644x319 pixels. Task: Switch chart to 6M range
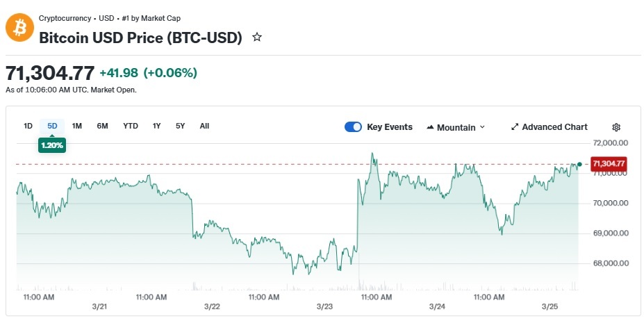tap(102, 126)
